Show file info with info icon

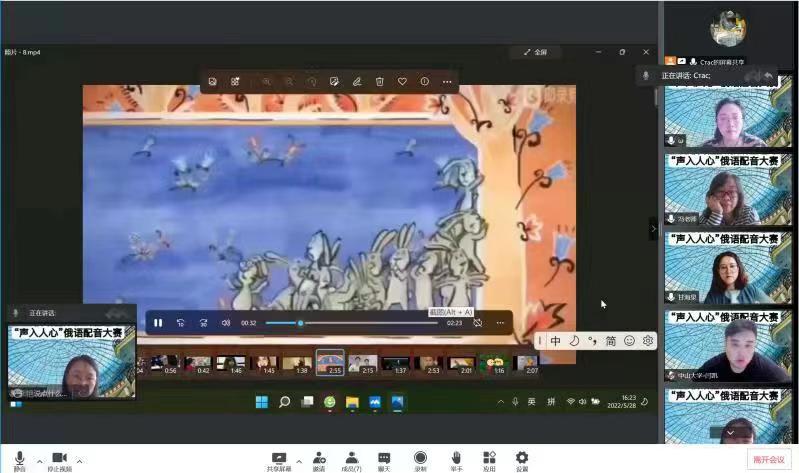(424, 82)
